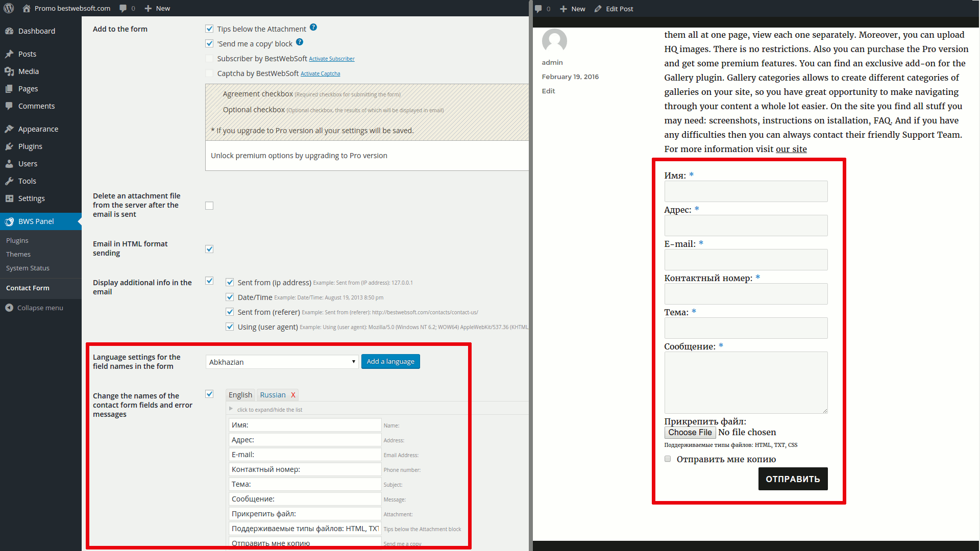Expand 'click to expand/hide the list' triangle
This screenshot has height=551, width=980.
tap(231, 409)
